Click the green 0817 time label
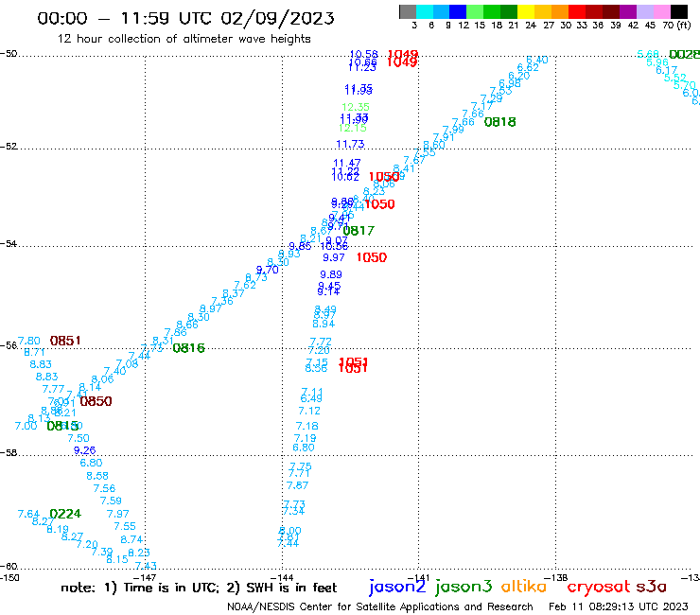The width and height of the screenshot is (700, 615). pos(359,231)
